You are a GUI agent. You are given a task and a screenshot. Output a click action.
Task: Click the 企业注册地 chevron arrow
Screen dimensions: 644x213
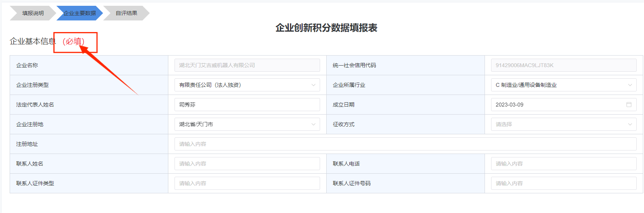pos(314,124)
